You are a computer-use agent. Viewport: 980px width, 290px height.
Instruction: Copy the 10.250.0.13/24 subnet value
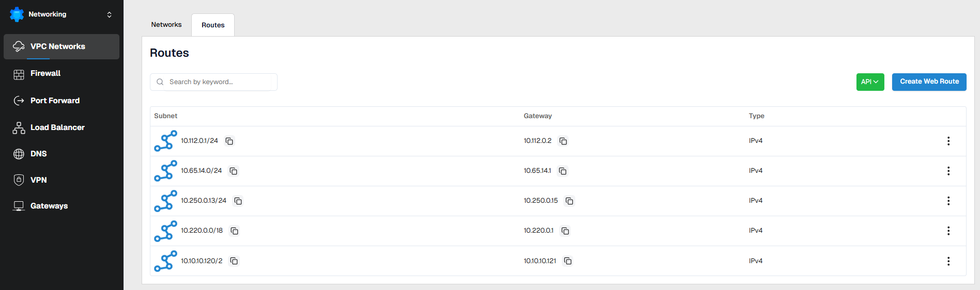pos(238,201)
